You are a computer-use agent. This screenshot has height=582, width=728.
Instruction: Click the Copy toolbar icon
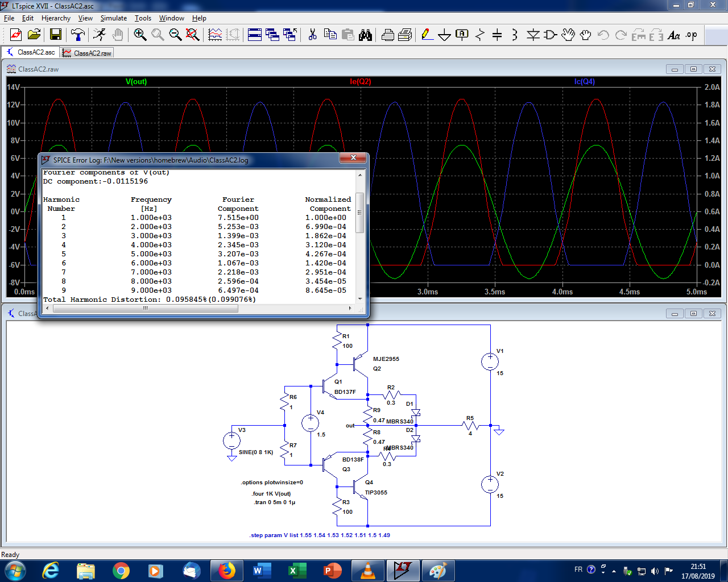point(330,35)
